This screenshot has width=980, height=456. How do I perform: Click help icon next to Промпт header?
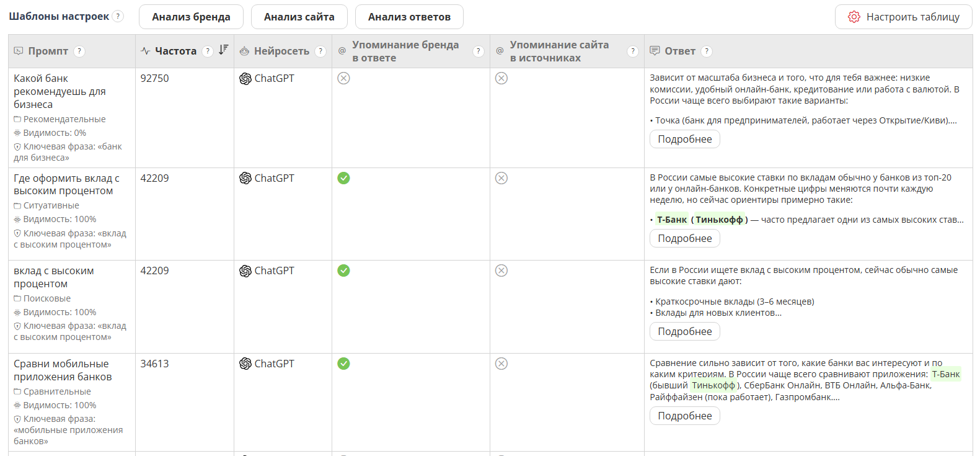pyautogui.click(x=79, y=51)
